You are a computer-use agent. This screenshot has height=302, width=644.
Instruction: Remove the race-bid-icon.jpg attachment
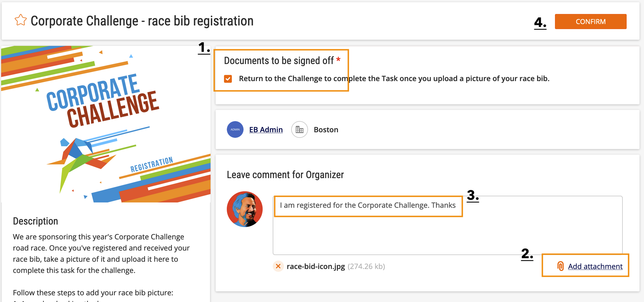click(278, 266)
